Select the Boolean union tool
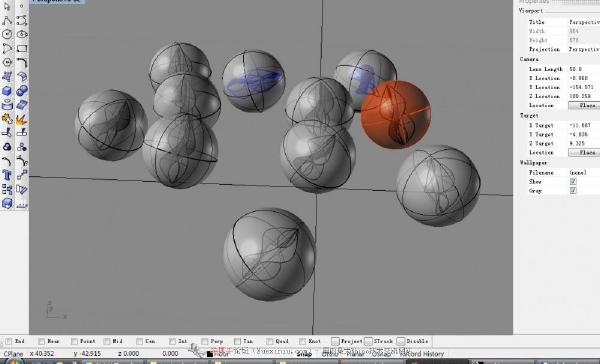This screenshot has height=364, width=600. tap(22, 91)
